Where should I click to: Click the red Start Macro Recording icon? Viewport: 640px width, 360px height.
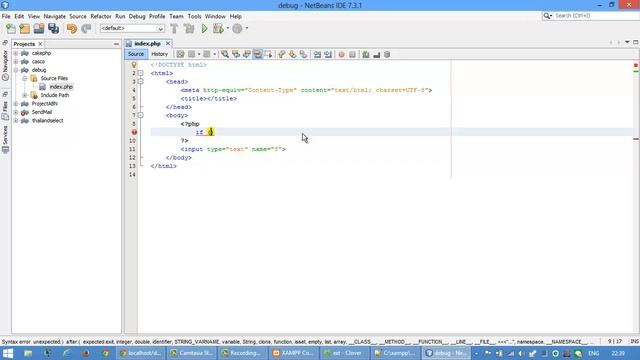click(x=341, y=54)
